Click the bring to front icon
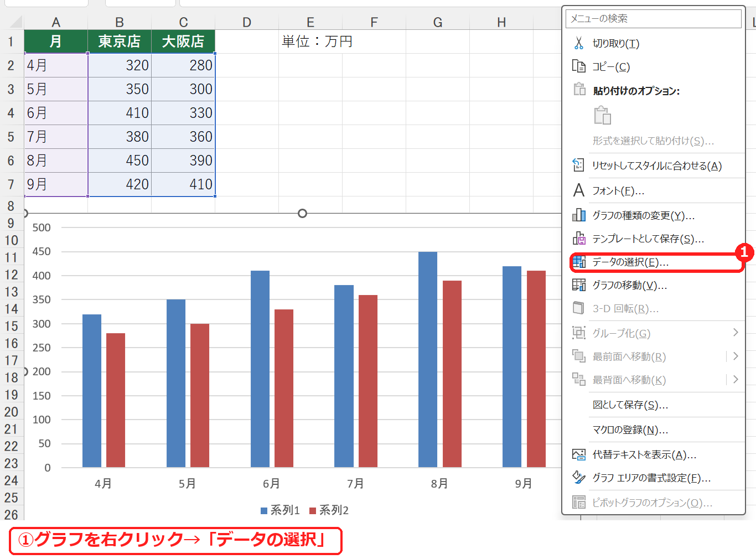This screenshot has height=559, width=756. point(579,356)
